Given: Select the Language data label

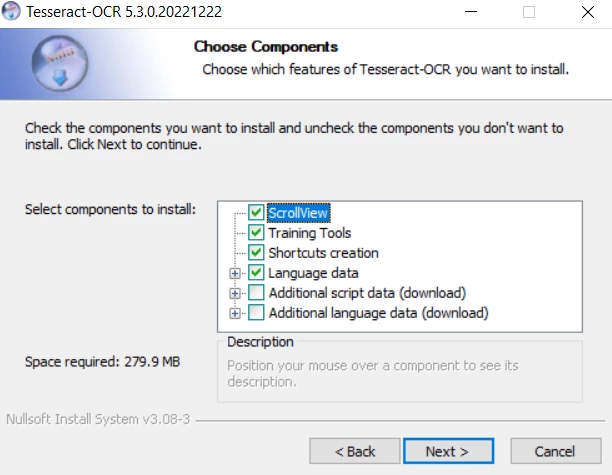Looking at the screenshot, I should pos(313,273).
